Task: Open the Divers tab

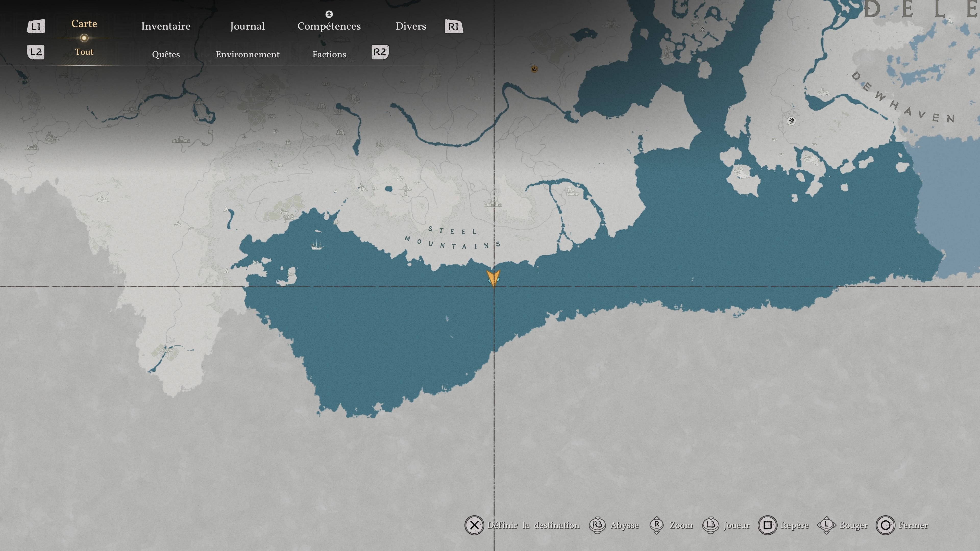Action: (411, 26)
